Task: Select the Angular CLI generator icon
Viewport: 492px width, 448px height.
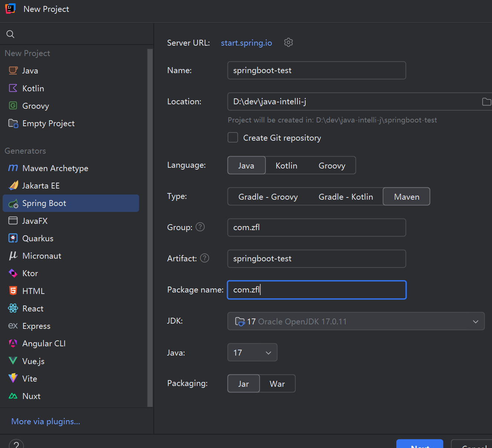Action: pos(13,343)
